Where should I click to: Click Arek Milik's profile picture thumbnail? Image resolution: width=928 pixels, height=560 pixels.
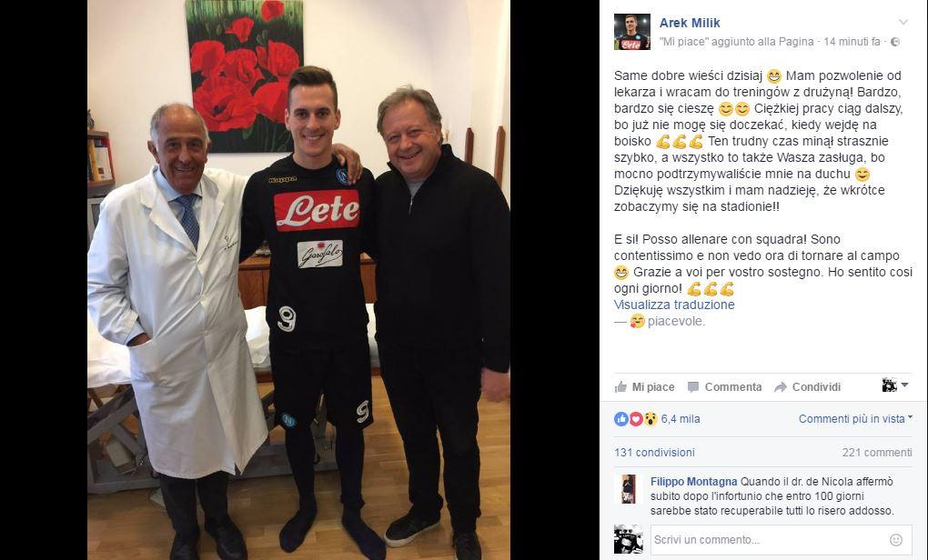(632, 32)
